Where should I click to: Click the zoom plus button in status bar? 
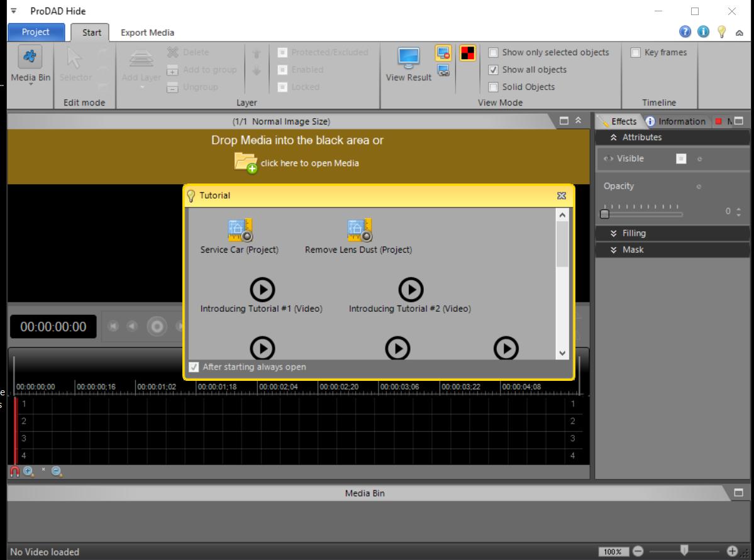[x=732, y=551]
